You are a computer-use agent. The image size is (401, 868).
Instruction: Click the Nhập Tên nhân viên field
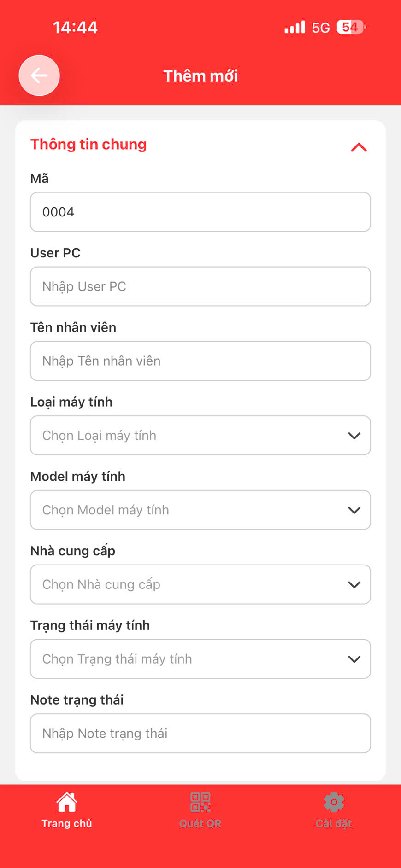(x=200, y=361)
